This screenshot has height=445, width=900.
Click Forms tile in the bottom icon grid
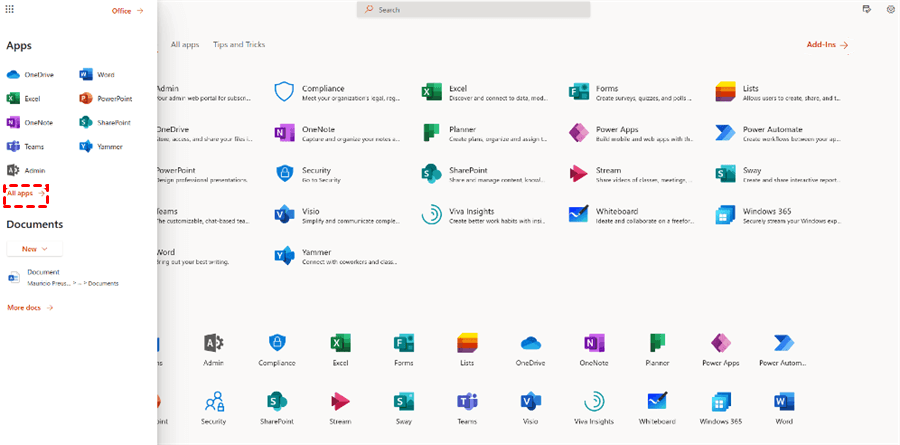coord(404,350)
